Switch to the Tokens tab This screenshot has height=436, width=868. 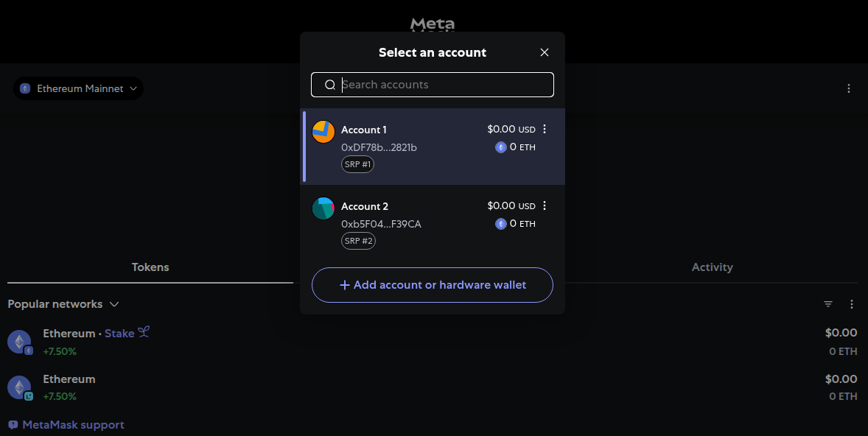coord(150,267)
